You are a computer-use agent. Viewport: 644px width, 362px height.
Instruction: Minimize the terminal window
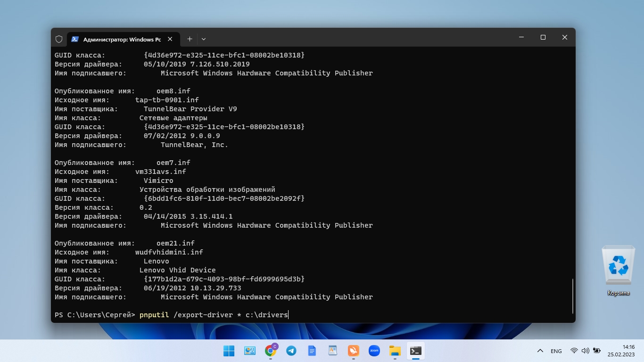coord(521,37)
